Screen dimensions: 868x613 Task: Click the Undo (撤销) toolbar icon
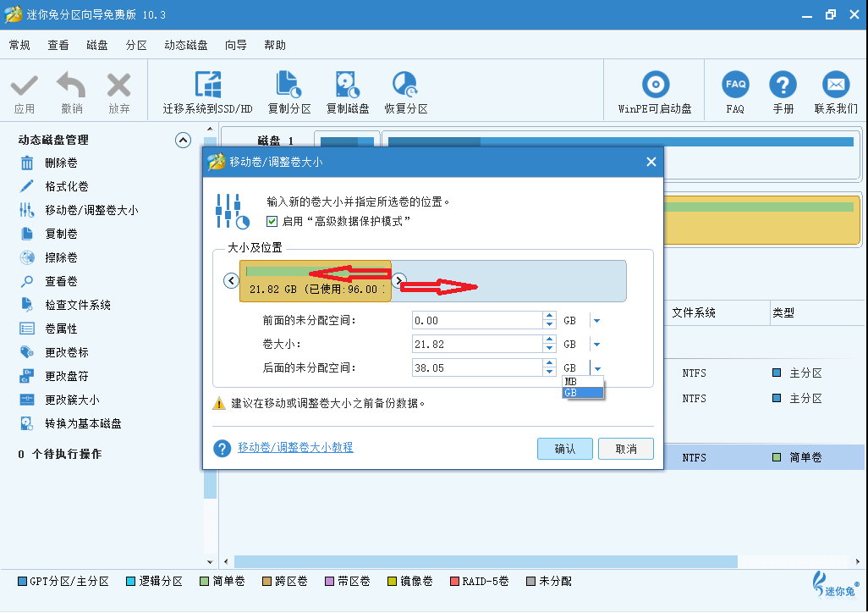point(71,92)
